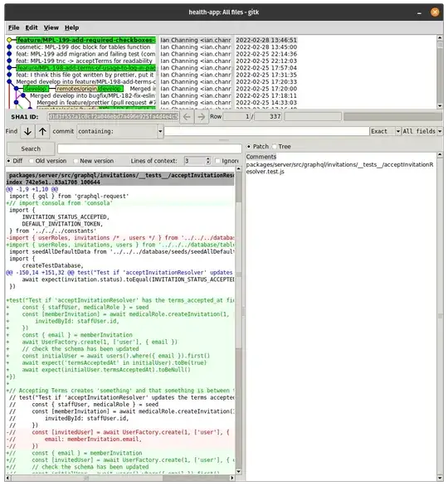This screenshot has width=448, height=486.
Task: Click the '@@ -1,9 +1,10 @@' hunk header
Action: pyautogui.click(x=32, y=189)
